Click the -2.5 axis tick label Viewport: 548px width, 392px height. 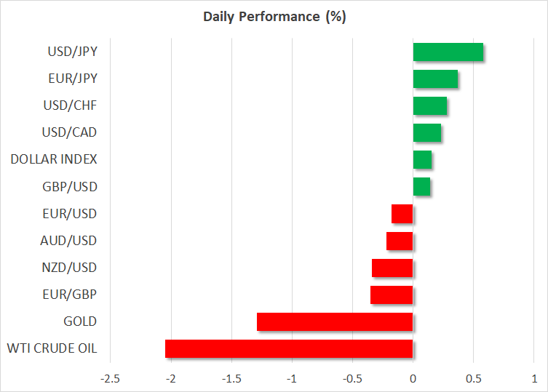(111, 379)
